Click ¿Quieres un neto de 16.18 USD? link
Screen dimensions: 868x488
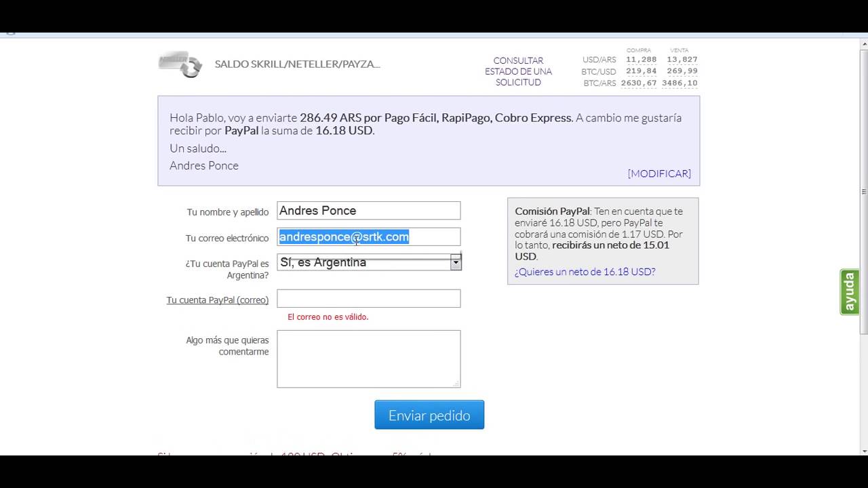585,272
